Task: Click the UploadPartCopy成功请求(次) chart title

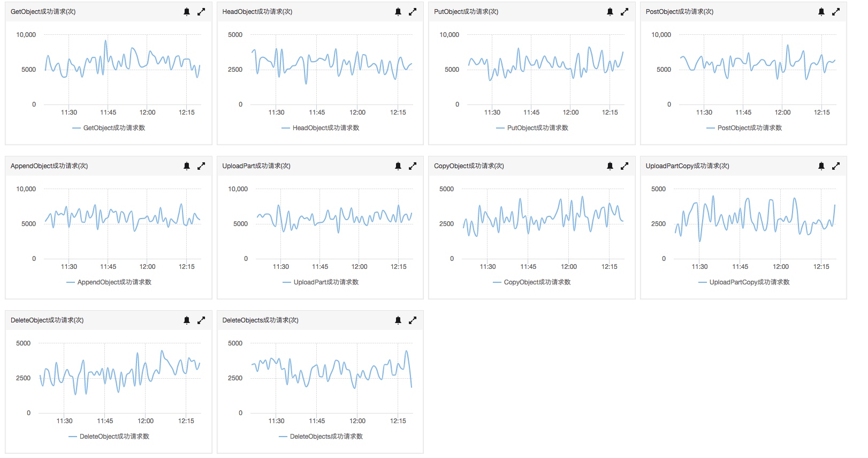Action: (688, 166)
